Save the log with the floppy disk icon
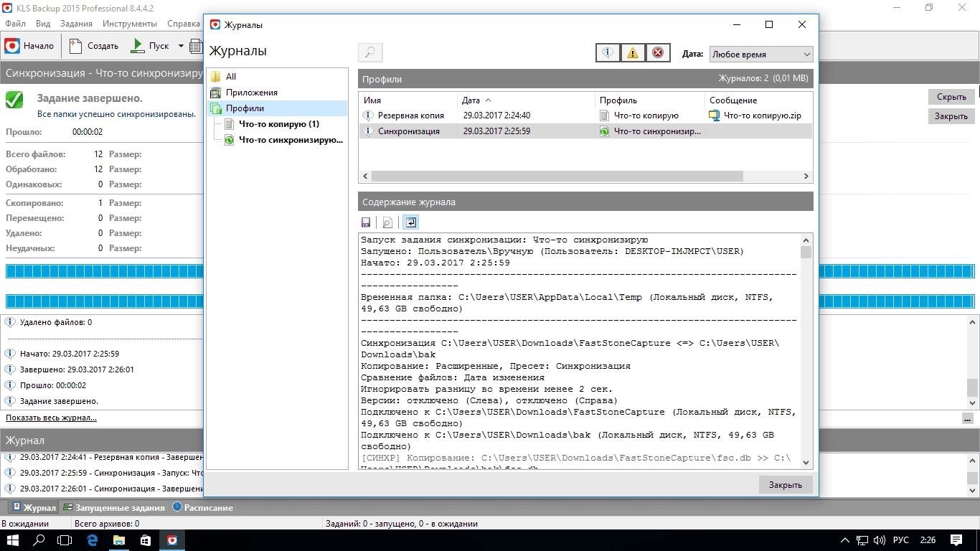980x551 pixels. click(366, 222)
